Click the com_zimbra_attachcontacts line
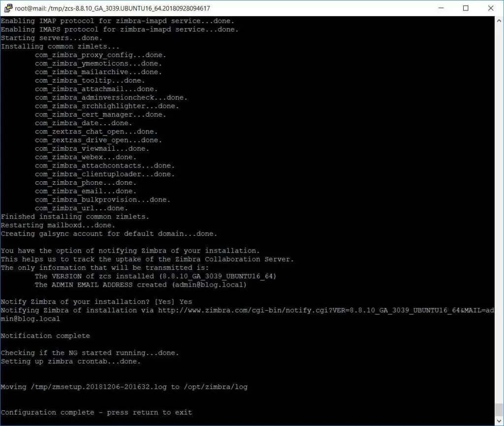 click(x=105, y=166)
